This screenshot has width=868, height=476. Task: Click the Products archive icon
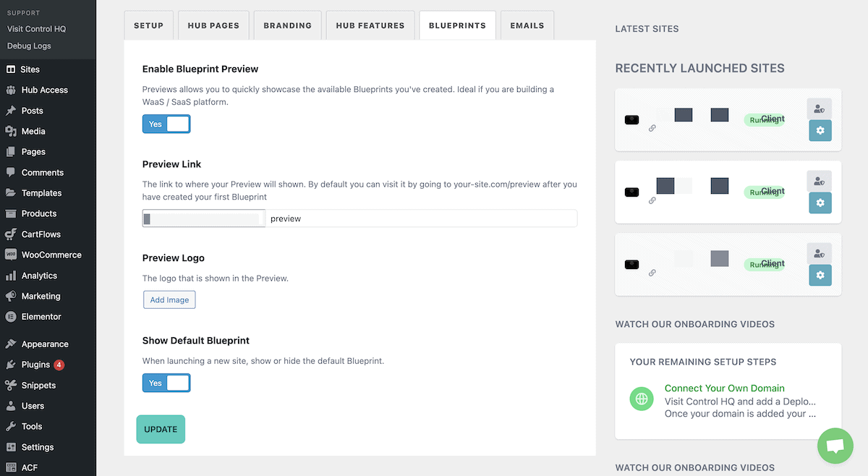(x=11, y=214)
